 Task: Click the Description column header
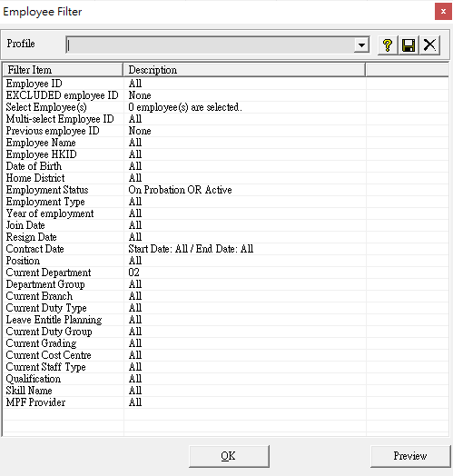pos(244,70)
